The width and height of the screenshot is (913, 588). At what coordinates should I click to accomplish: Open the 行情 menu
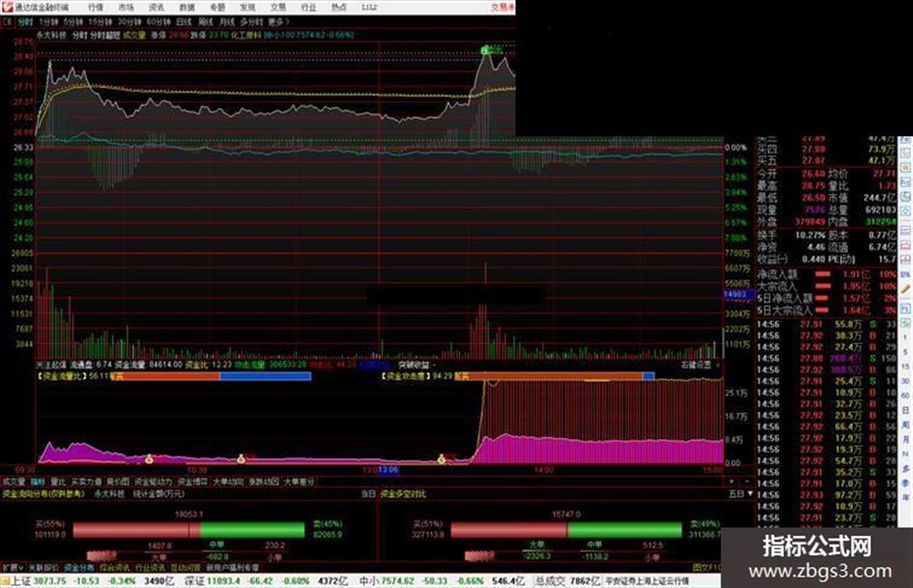tap(96, 8)
